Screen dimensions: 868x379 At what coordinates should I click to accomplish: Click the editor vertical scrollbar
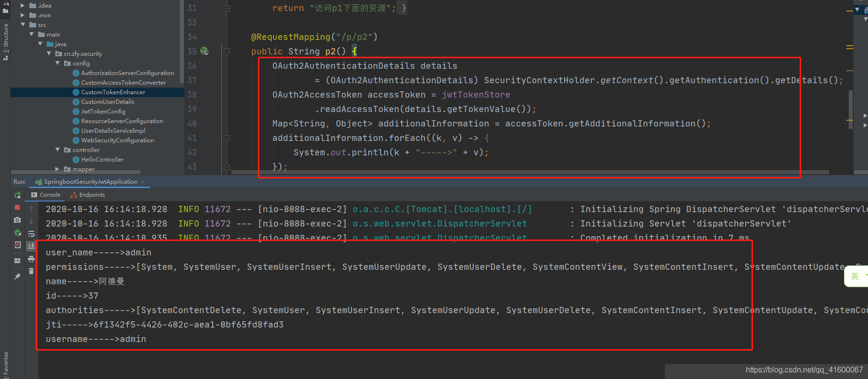[850, 109]
